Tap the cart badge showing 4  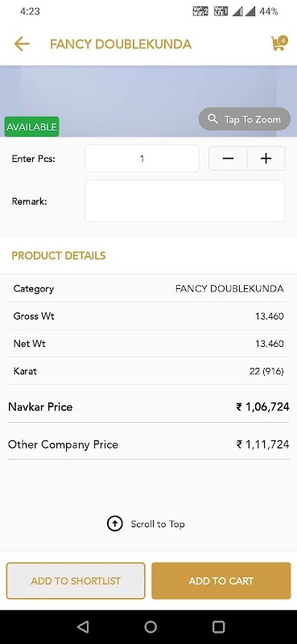pyautogui.click(x=283, y=40)
